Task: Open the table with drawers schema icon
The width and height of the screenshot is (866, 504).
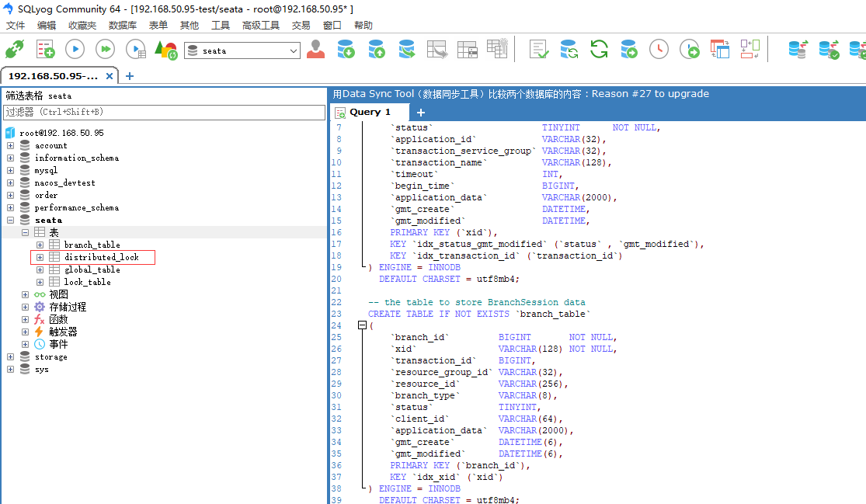Action: 468,49
